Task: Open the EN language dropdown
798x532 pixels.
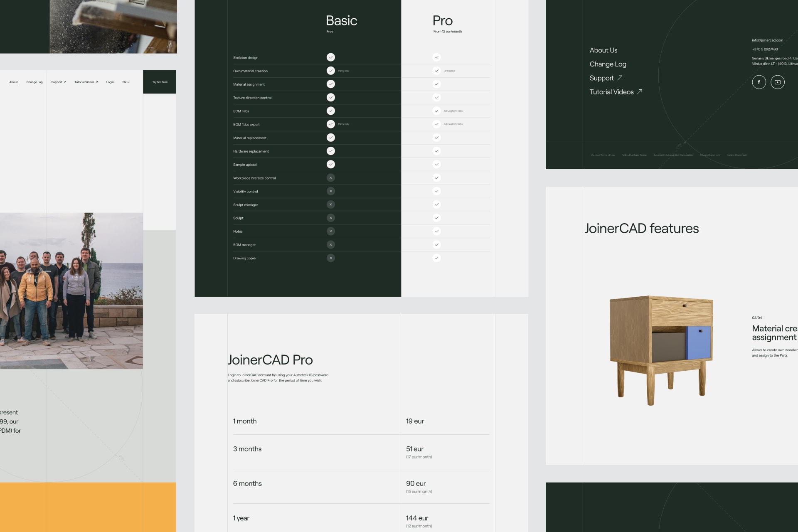Action: coord(126,82)
